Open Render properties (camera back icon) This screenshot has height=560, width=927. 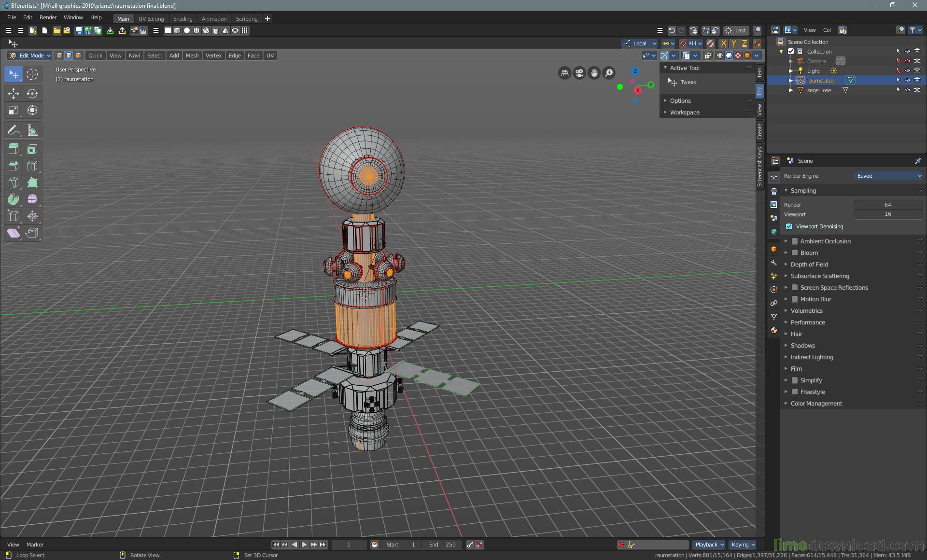pos(774,178)
